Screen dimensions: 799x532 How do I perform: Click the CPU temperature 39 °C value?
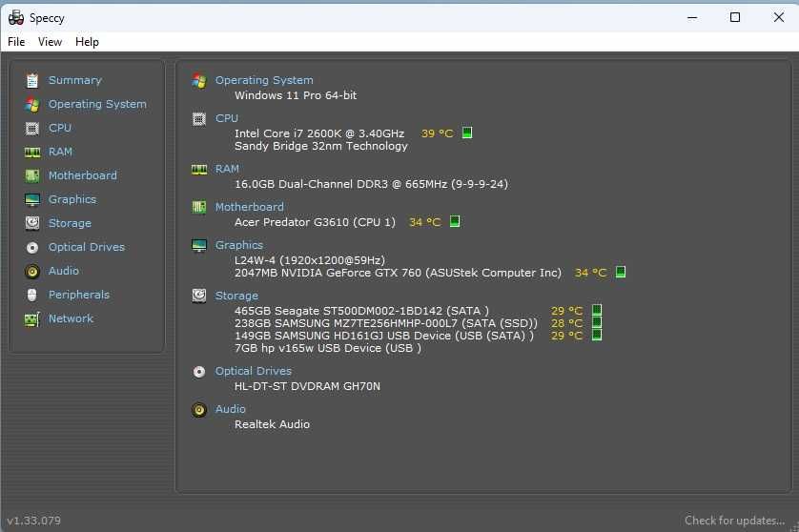pos(437,133)
